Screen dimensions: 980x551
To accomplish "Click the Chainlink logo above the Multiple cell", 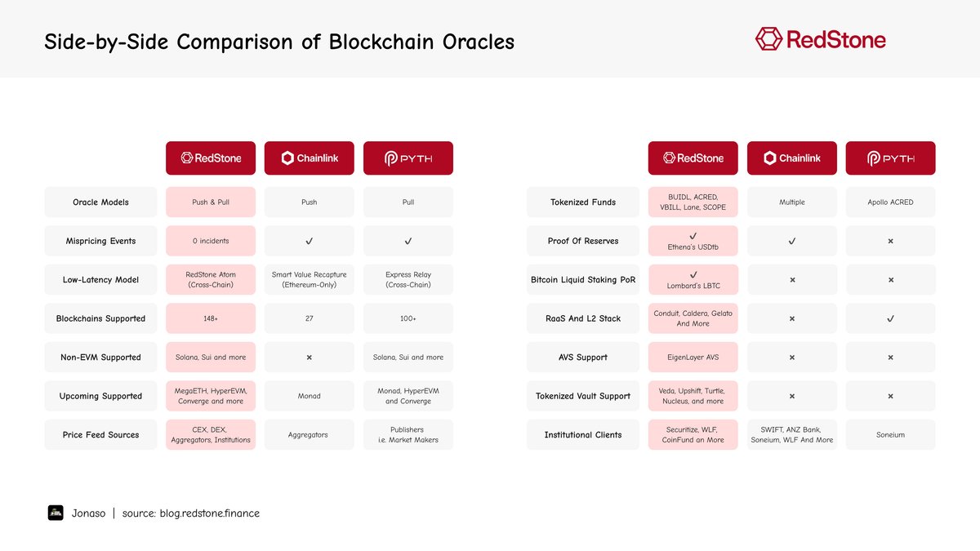I will coord(792,158).
